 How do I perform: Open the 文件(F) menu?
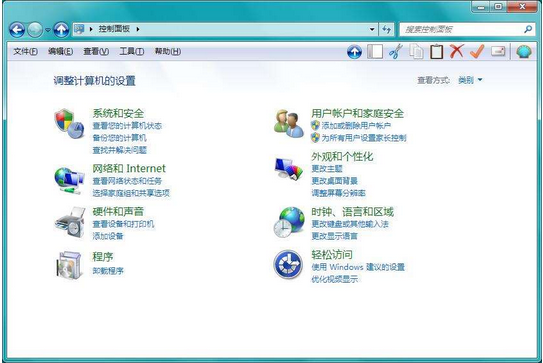coord(25,52)
